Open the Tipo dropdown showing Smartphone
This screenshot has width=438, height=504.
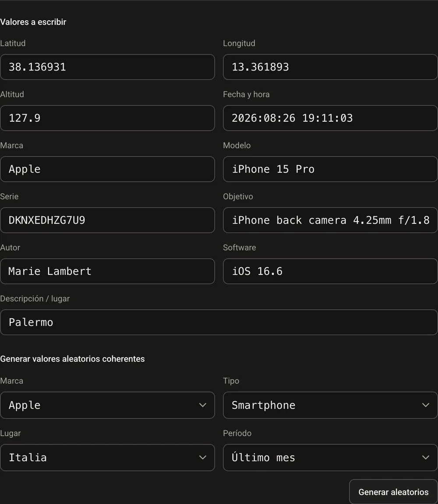(x=330, y=405)
